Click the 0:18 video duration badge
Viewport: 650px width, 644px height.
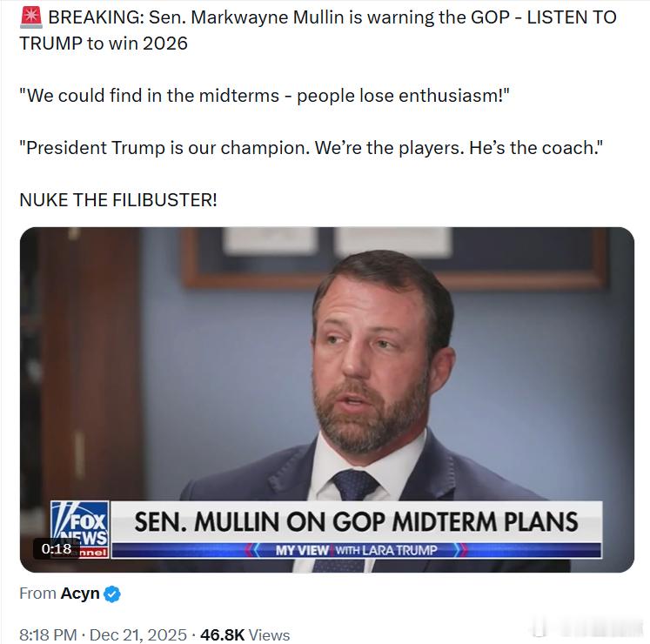pyautogui.click(x=57, y=548)
